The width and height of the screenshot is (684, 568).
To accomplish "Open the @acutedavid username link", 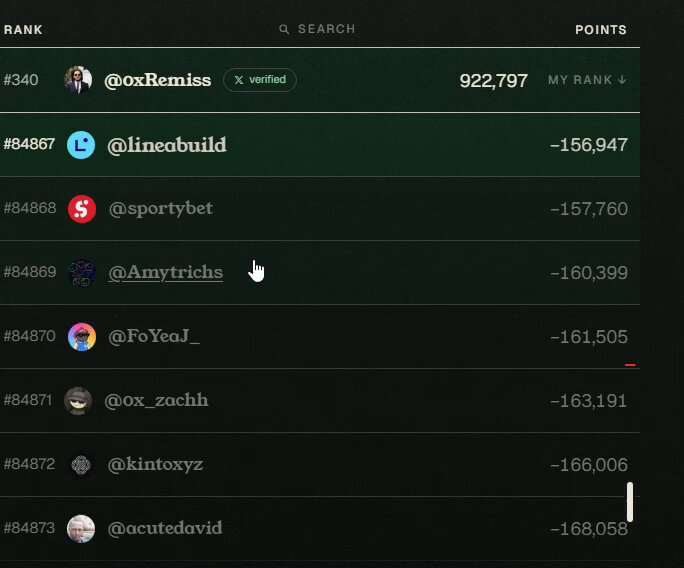I will tap(165, 528).
